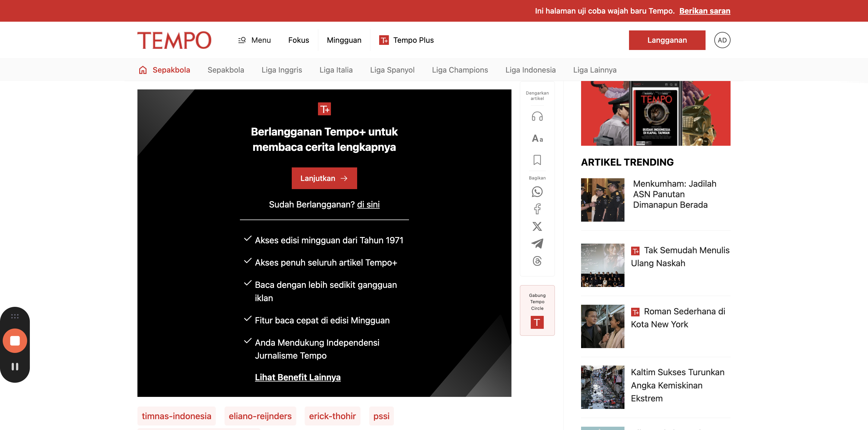868x430 pixels.
Task: Click the recorder drag handle dots
Action: (15, 316)
